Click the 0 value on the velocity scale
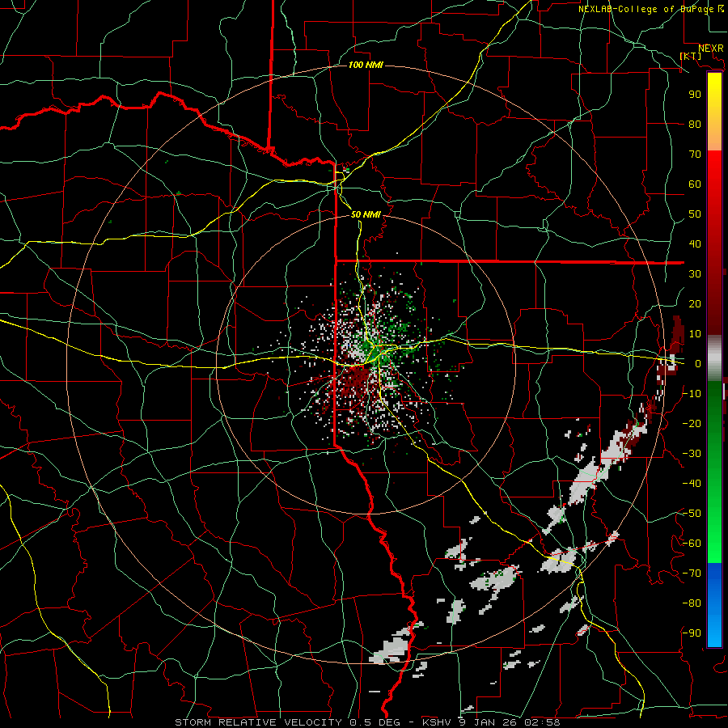 click(x=698, y=363)
